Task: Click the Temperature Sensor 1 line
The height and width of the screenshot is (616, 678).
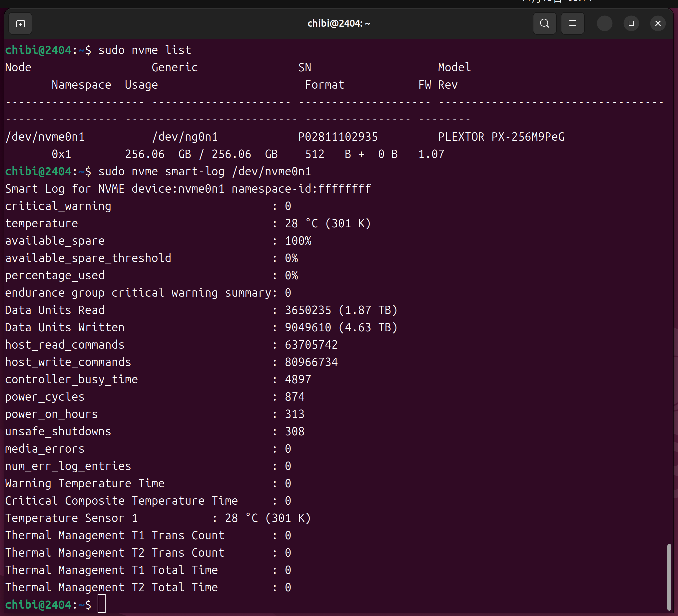Action: click(158, 518)
